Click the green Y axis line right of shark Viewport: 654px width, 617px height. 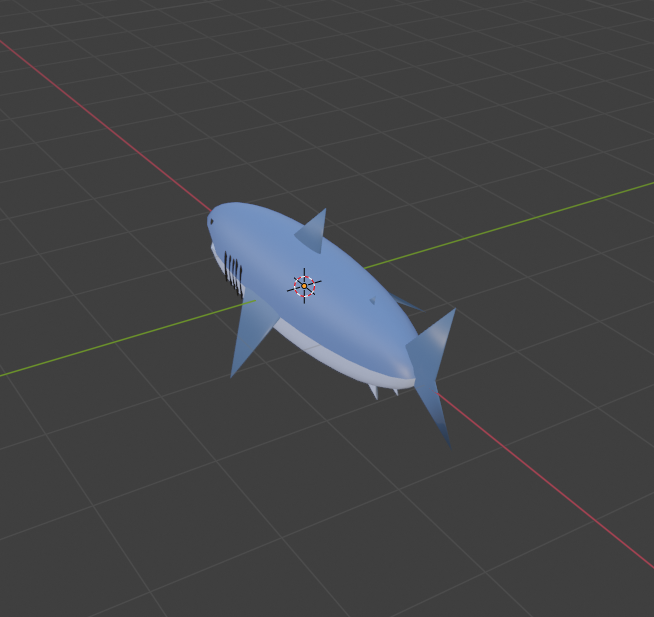(520, 223)
